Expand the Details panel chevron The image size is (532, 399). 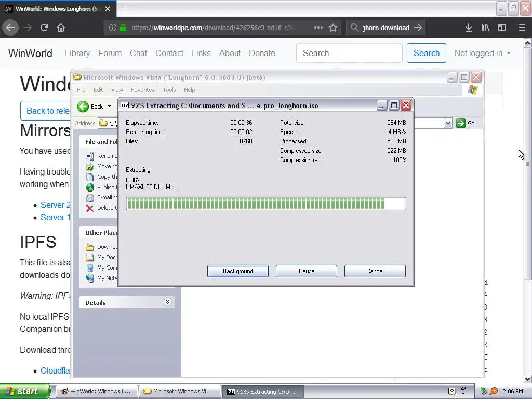(x=167, y=302)
